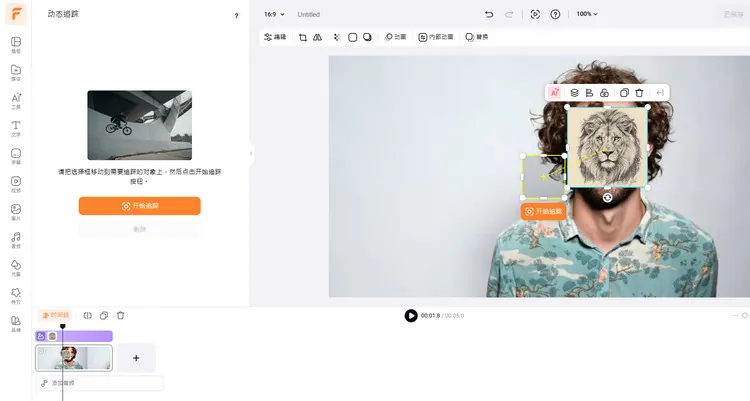Click the orange 开始追踪 button in the left panel
Screen dimensions: 750x401
140,206
